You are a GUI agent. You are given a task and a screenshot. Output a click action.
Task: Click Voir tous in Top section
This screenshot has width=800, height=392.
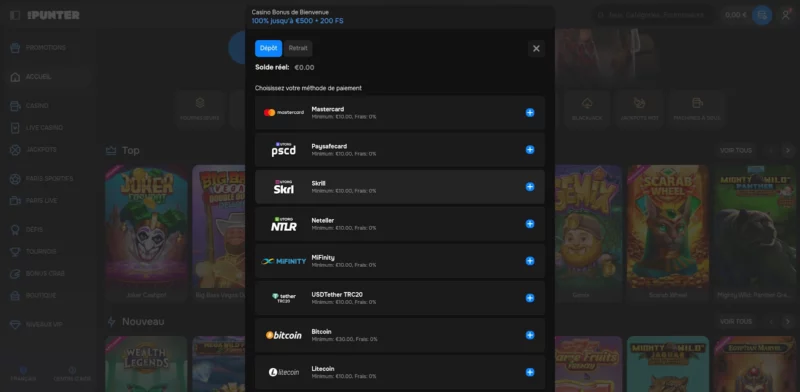click(736, 151)
